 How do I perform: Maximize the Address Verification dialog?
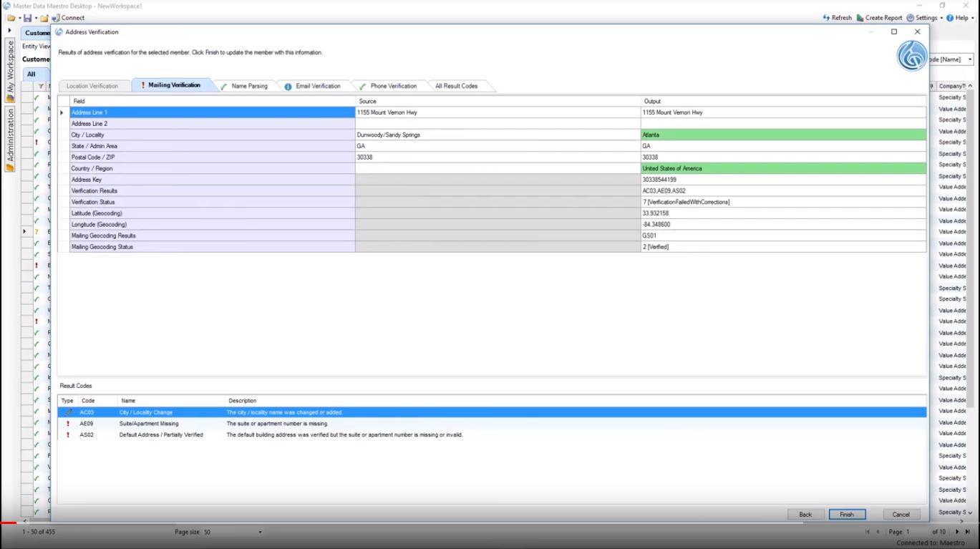(894, 31)
